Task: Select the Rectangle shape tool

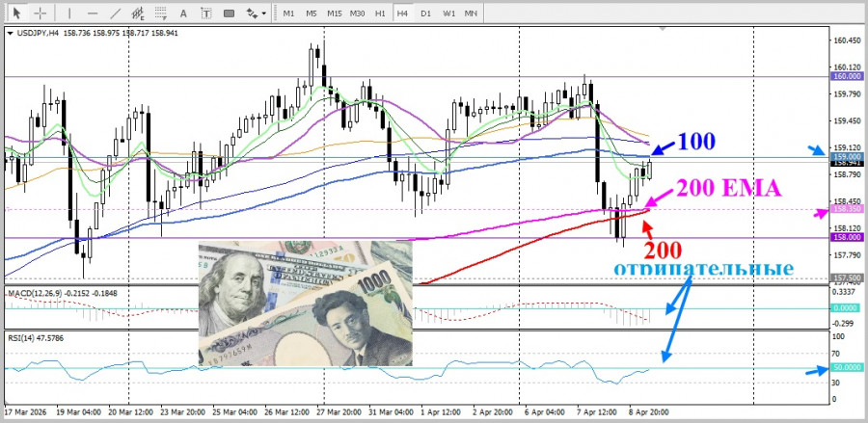Action: tap(229, 13)
